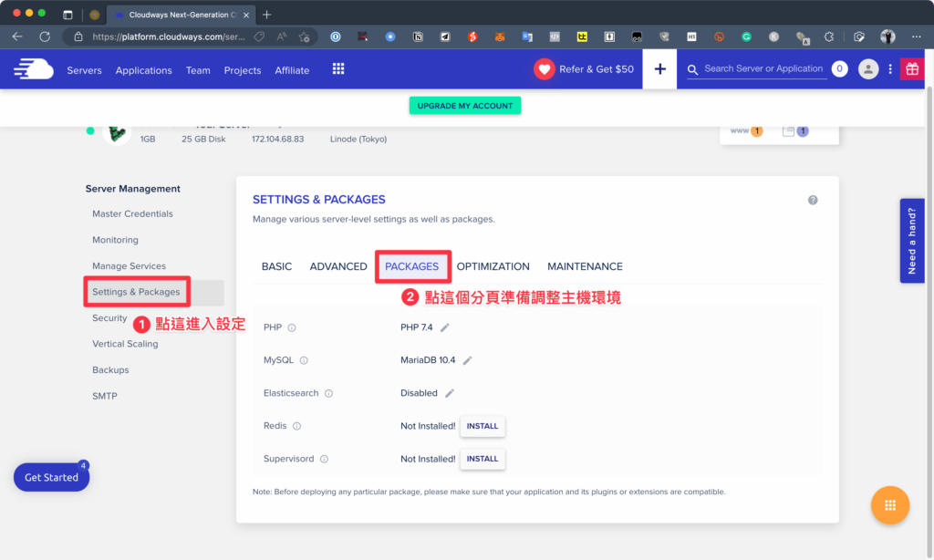Click the heart Refer icon

(544, 69)
